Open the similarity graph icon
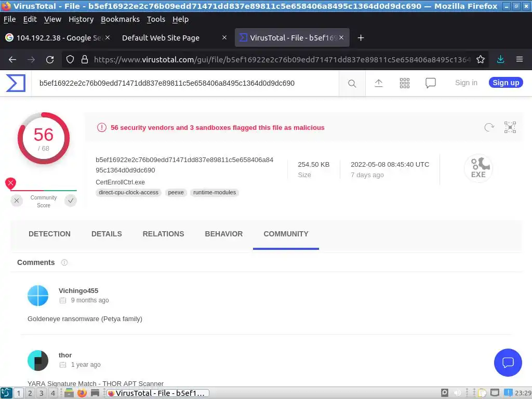The image size is (532, 399). [x=510, y=127]
